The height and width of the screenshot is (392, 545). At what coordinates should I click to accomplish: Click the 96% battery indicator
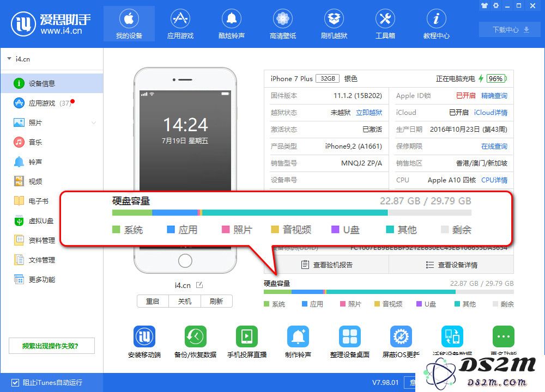tap(496, 78)
